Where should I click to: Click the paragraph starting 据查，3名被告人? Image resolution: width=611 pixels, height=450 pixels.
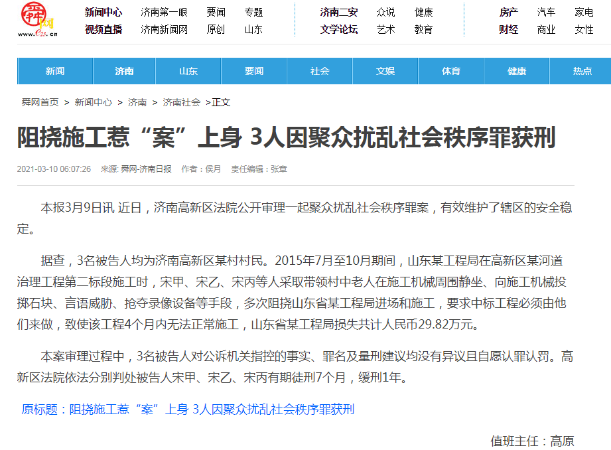(292, 292)
